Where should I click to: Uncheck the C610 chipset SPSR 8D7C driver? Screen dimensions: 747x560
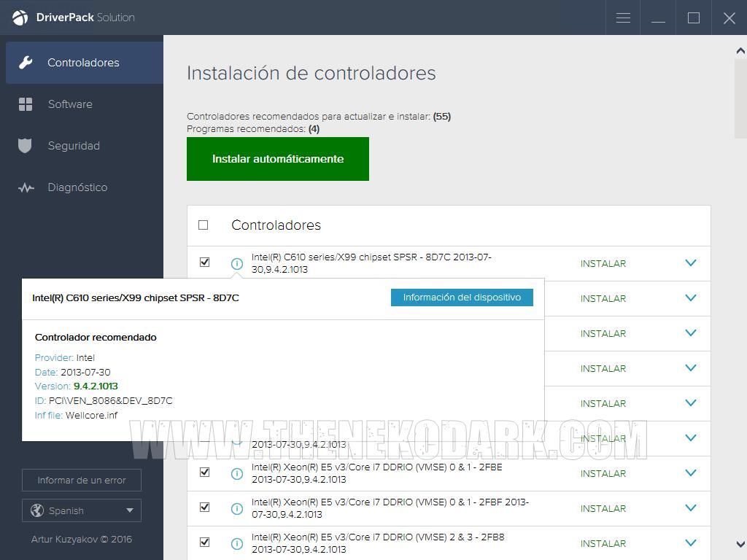pos(205,262)
